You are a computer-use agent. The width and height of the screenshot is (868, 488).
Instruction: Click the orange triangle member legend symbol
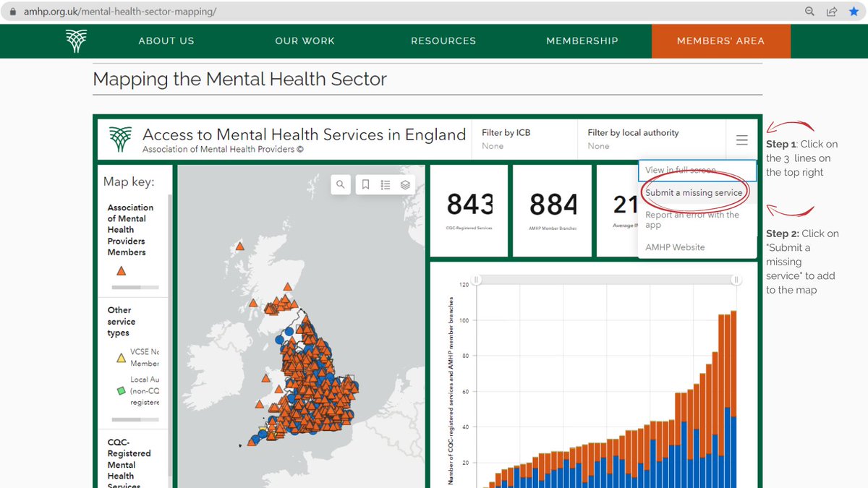(122, 271)
